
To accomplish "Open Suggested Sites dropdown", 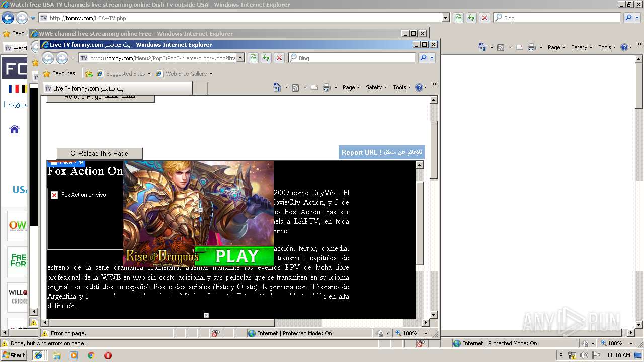I will (x=124, y=73).
